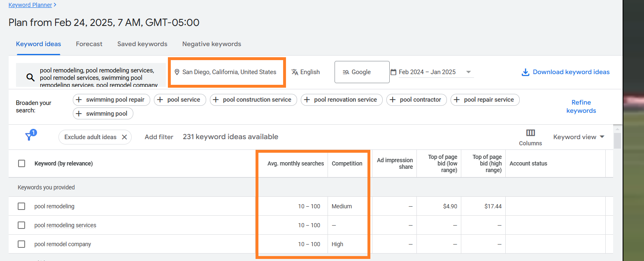
Task: Add the swimming pool repair suggestion
Action: [112, 100]
